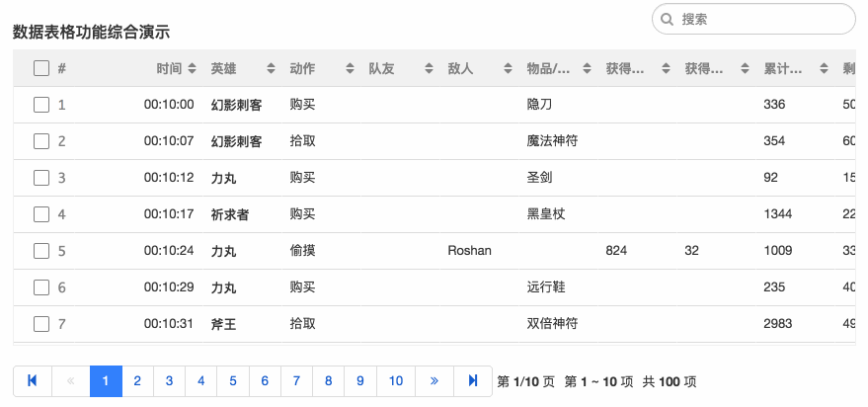Select the checkbox for row 5
The width and height of the screenshot is (868, 407).
click(40, 251)
